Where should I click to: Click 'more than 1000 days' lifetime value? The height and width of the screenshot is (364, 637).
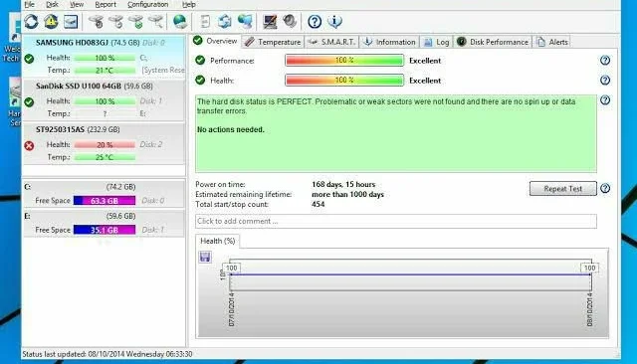(347, 194)
